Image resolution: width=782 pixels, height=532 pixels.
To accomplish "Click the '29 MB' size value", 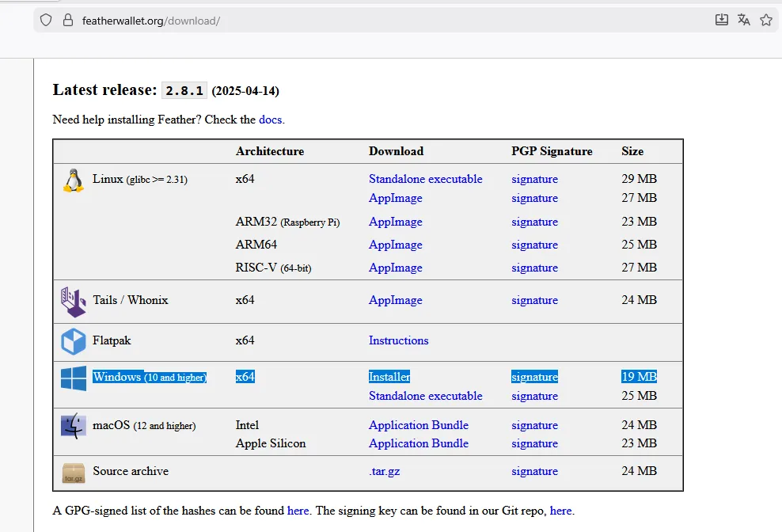I will point(639,179).
